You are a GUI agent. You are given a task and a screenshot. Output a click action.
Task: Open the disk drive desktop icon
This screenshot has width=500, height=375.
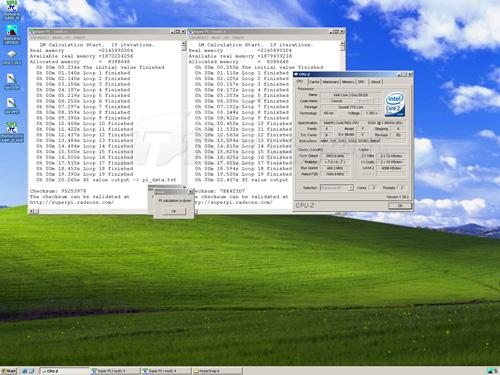pyautogui.click(x=12, y=57)
